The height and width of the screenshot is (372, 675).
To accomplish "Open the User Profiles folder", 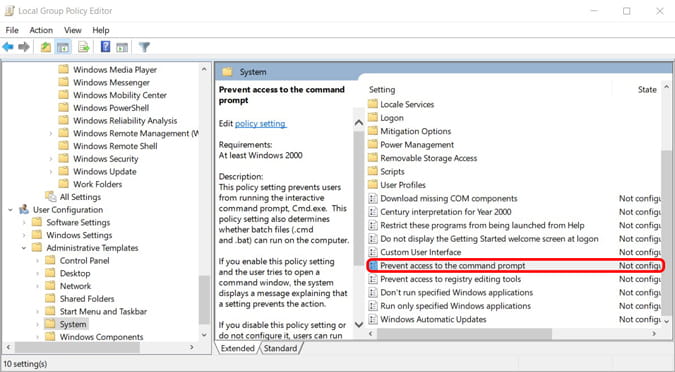I will coord(403,185).
